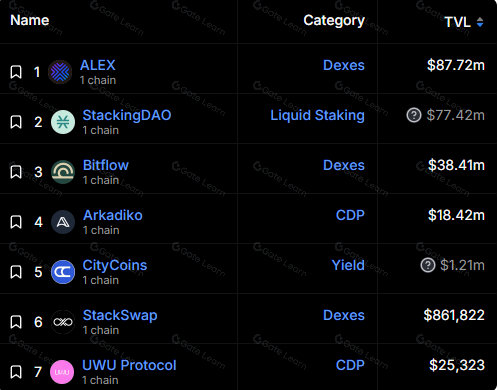The width and height of the screenshot is (498, 390).
Task: Bookmark the UWU Protocol entry
Action: 16,372
